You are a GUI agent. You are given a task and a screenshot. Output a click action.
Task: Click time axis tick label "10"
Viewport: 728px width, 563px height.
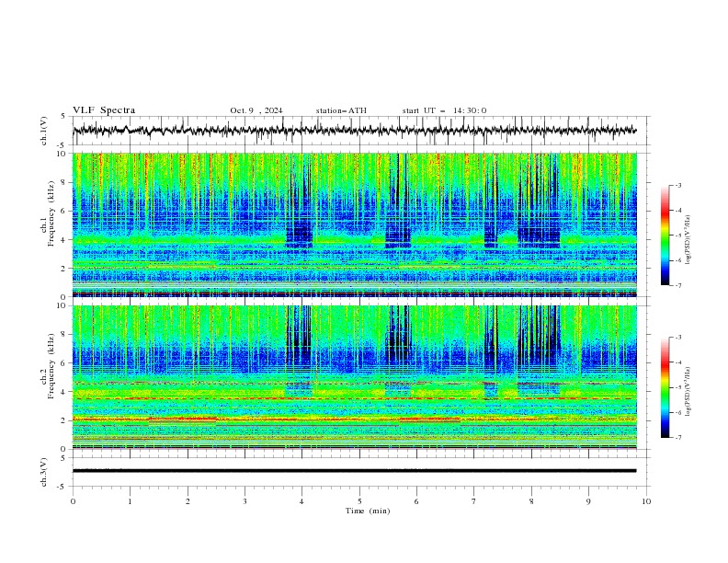tap(646, 501)
